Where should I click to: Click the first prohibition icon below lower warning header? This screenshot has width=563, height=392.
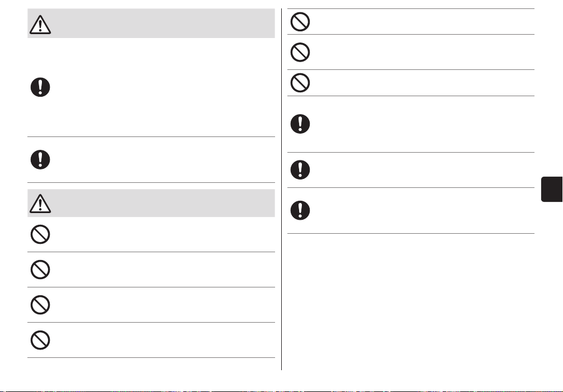tap(40, 234)
